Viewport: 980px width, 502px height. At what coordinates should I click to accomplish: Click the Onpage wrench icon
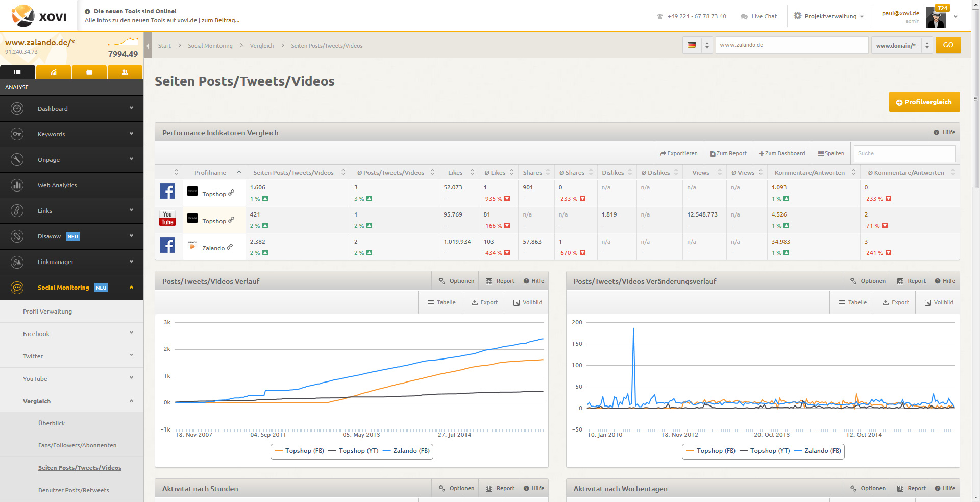(17, 160)
